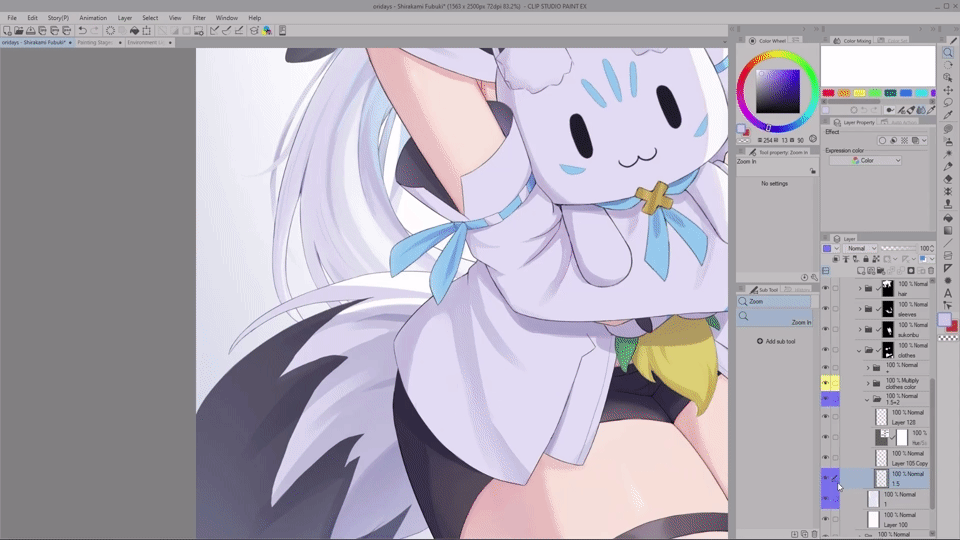Viewport: 960px width, 540px height.
Task: Select the Zoom In sub tool
Action: [774, 318]
